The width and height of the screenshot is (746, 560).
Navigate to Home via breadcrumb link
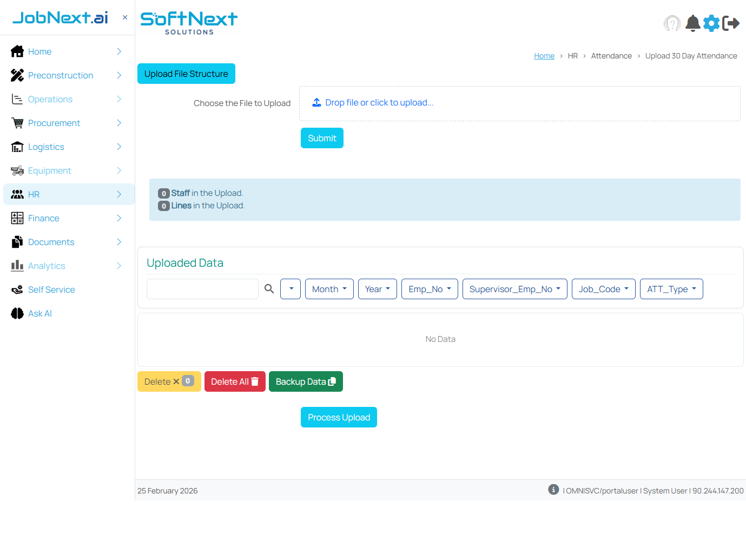544,55
